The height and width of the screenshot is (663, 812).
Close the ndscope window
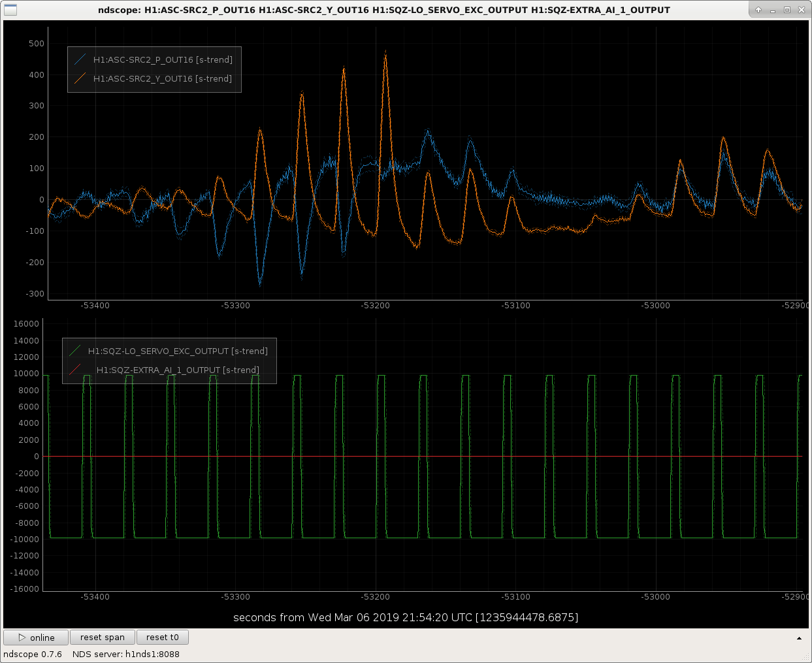coord(802,10)
